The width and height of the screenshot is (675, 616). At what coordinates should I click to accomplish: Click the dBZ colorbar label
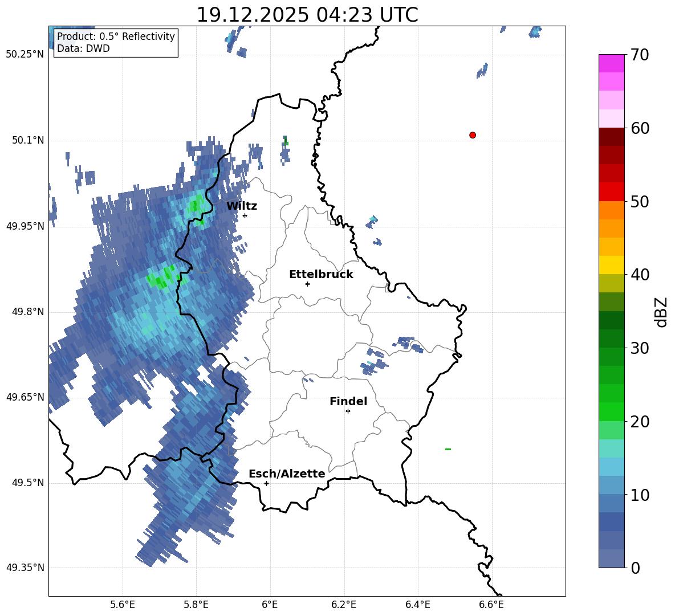point(662,312)
